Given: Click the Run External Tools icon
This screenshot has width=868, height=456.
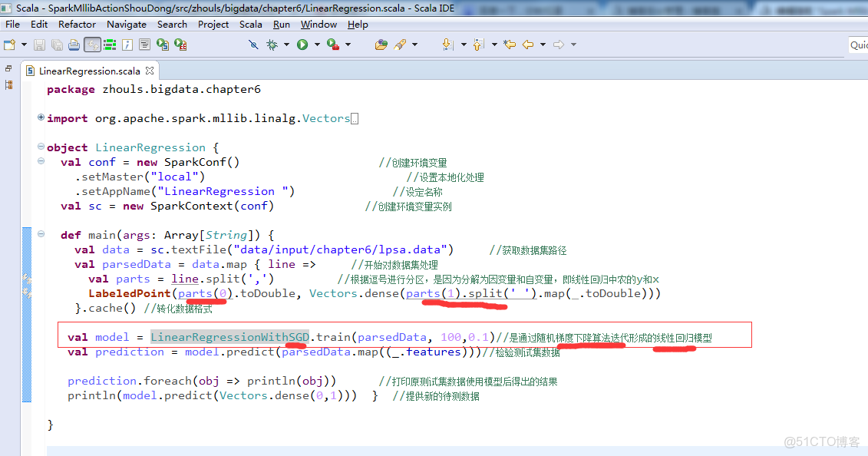Looking at the screenshot, I should (x=333, y=45).
